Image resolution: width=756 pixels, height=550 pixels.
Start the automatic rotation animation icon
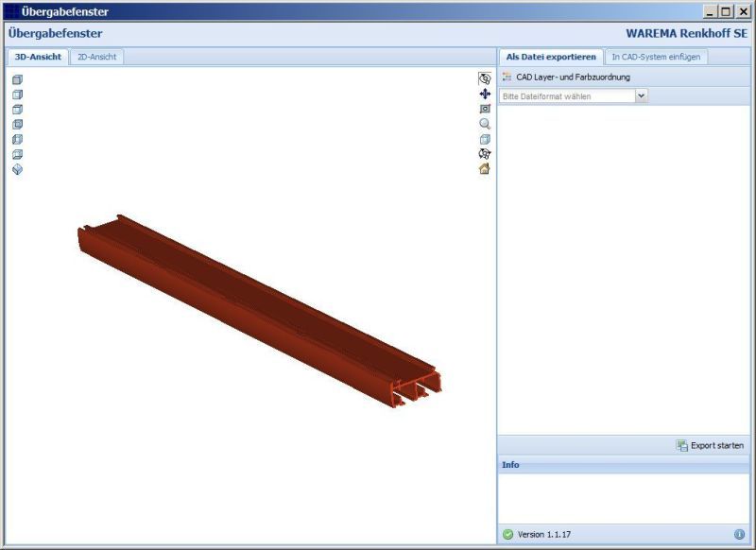pos(485,154)
